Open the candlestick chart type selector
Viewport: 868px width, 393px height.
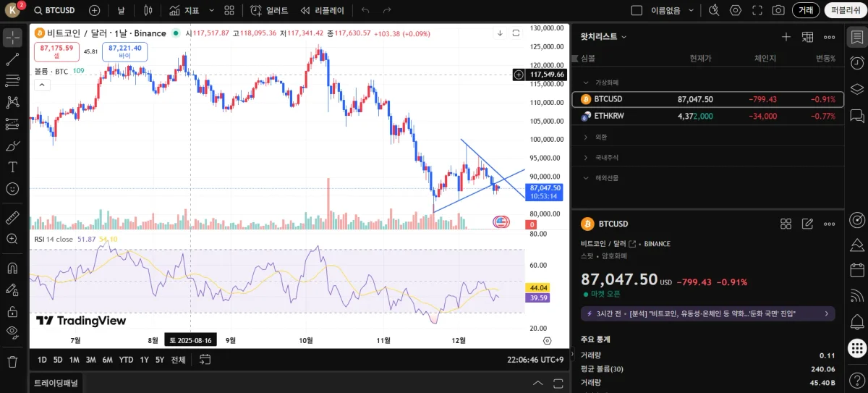tap(148, 11)
